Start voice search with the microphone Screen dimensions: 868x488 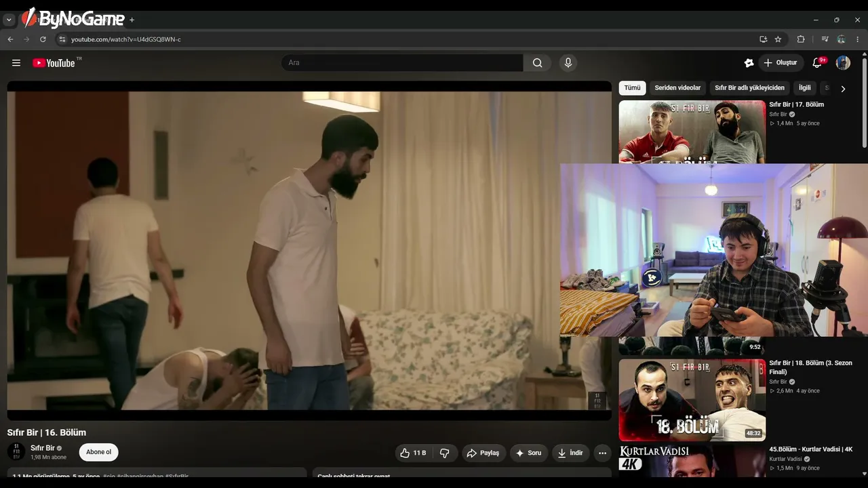point(568,63)
